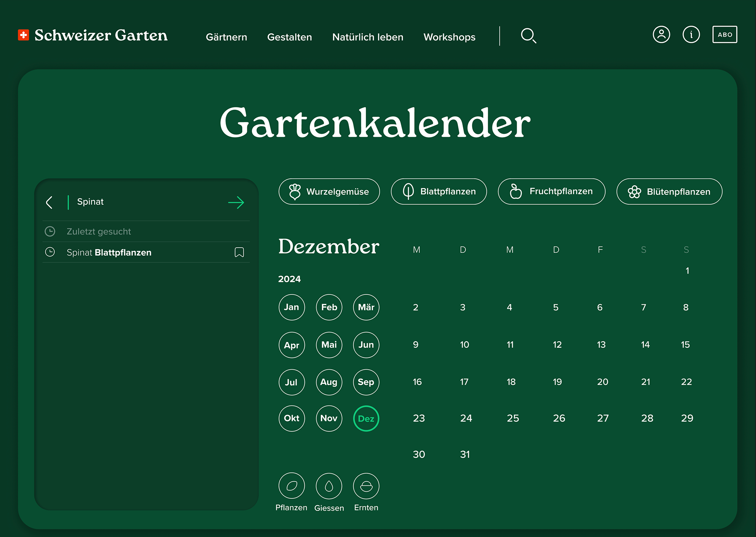This screenshot has height=537, width=756.
Task: Click the info circle icon
Action: [x=691, y=35]
